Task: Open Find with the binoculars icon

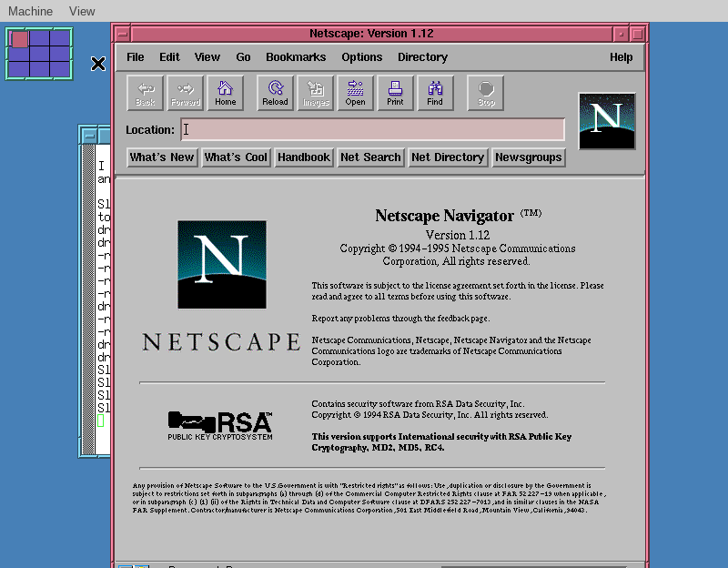Action: coord(435,94)
